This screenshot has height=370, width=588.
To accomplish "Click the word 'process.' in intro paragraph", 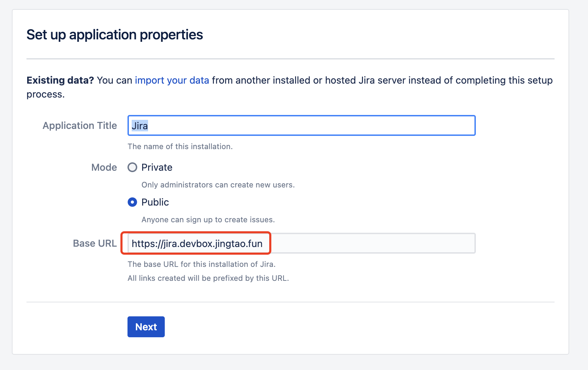I will (x=46, y=94).
